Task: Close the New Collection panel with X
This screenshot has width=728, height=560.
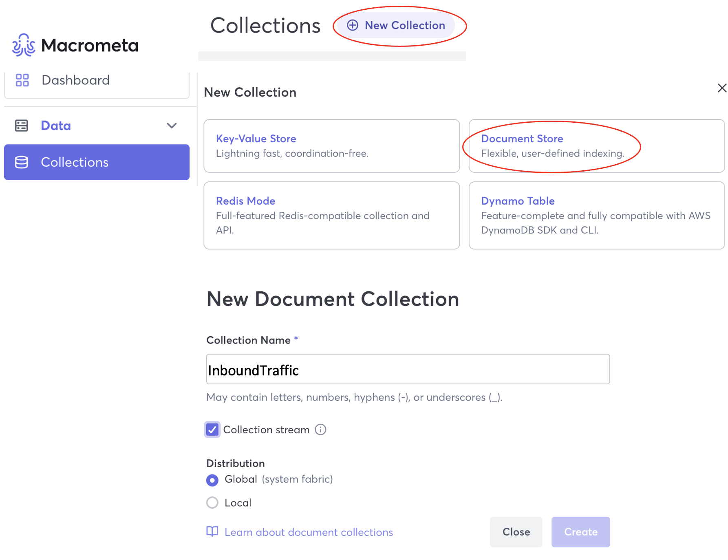Action: tap(722, 88)
